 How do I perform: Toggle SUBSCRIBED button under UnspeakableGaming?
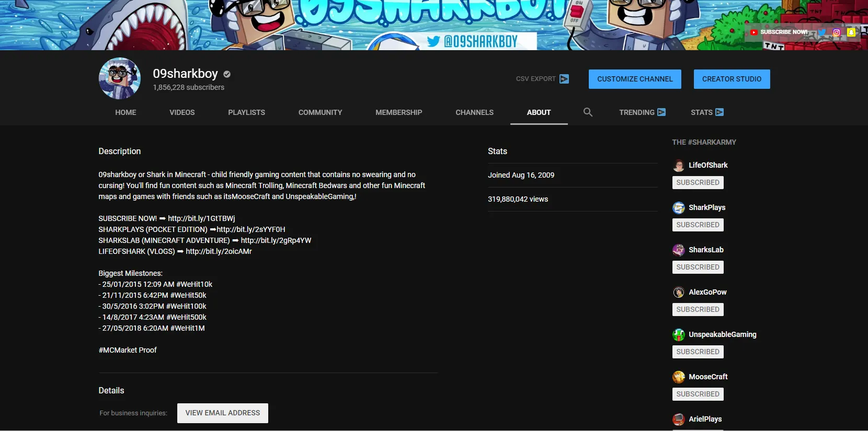point(698,352)
